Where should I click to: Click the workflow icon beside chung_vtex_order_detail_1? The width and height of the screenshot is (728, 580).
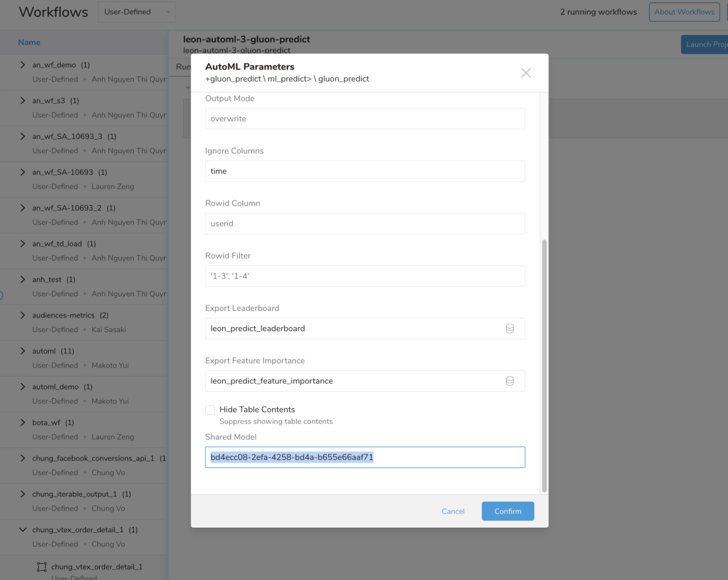tap(41, 567)
